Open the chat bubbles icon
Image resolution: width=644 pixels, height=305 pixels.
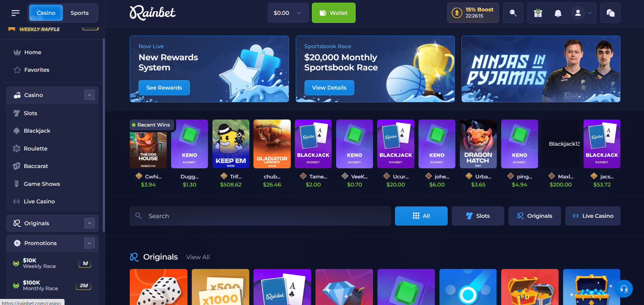click(610, 13)
